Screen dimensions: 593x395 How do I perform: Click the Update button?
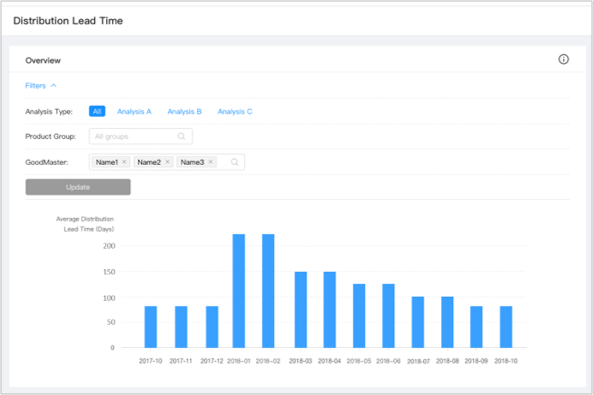78,187
